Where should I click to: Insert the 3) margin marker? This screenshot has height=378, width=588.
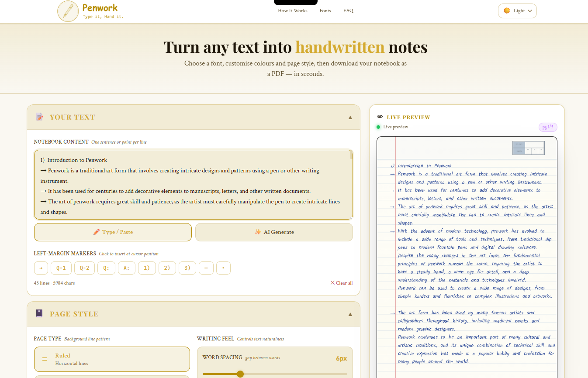point(187,268)
